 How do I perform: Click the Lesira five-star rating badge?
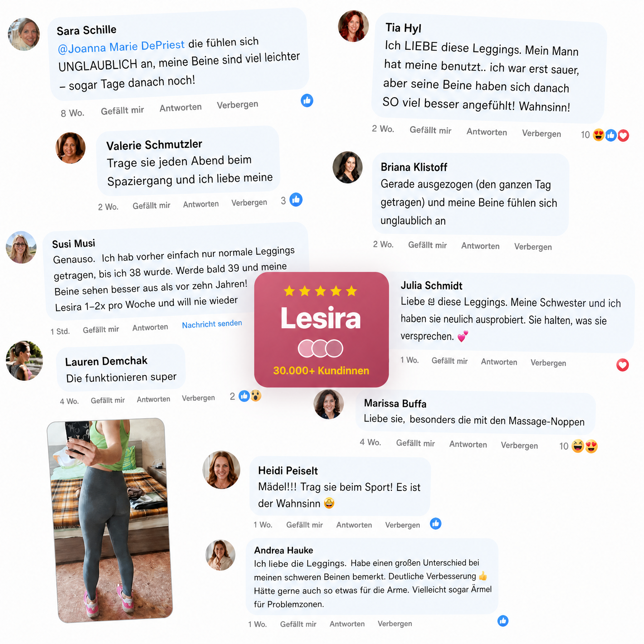[321, 330]
